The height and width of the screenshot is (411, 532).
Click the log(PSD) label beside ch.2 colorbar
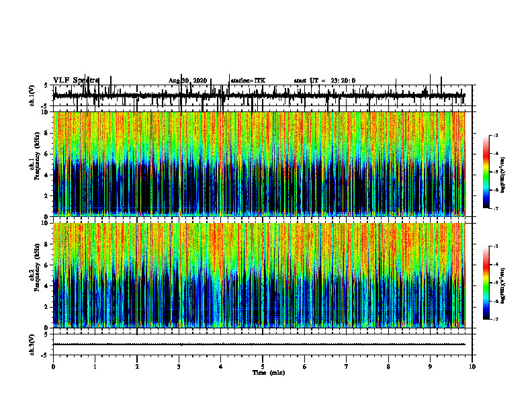(503, 285)
